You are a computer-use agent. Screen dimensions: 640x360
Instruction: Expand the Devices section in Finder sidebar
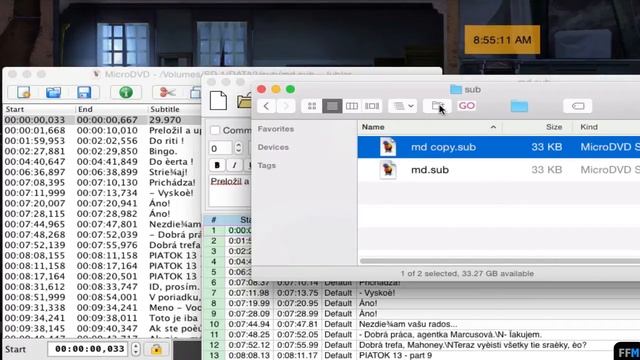point(273,147)
